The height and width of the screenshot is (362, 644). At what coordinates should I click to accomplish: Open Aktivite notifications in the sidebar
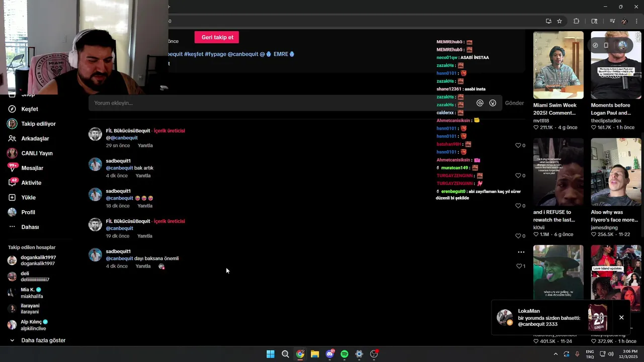click(x=31, y=183)
